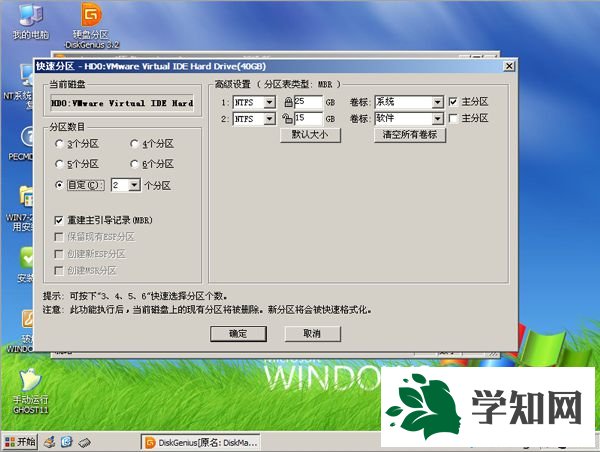This screenshot has height=452, width=600.
Task: Click the default size button
Action: 310,135
